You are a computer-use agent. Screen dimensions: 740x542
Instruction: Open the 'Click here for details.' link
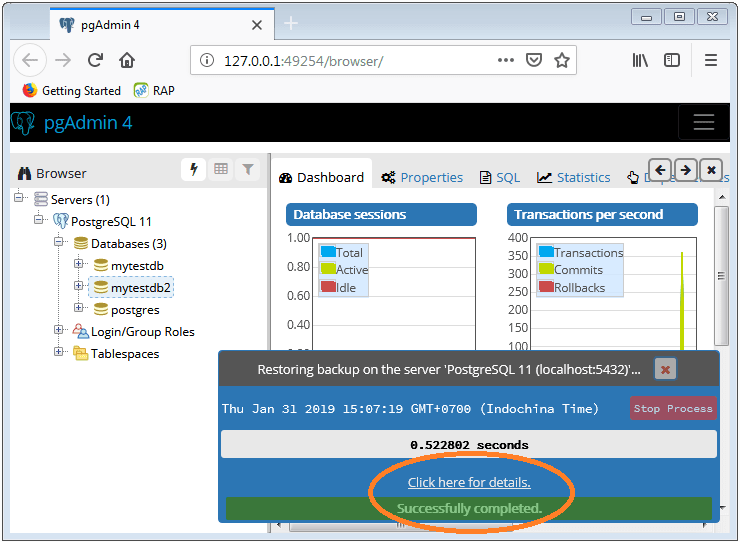(469, 482)
